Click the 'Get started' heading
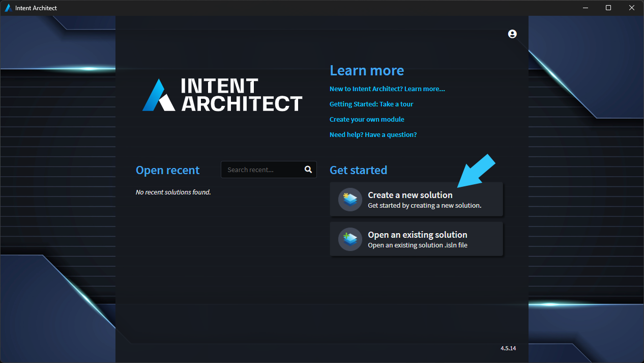This screenshot has width=644, height=363. pyautogui.click(x=358, y=170)
